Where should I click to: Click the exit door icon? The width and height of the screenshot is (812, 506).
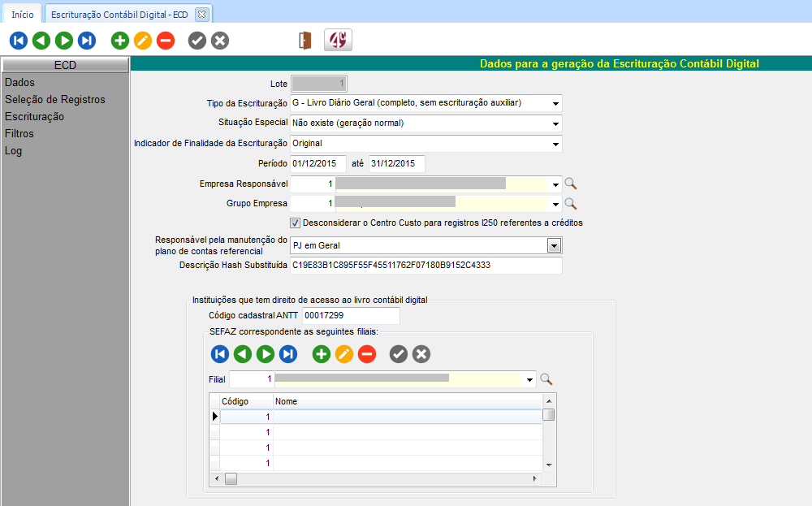pos(305,41)
